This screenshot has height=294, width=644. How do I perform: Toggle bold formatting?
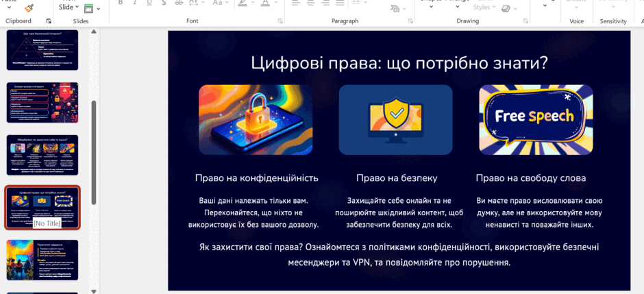coord(121,3)
